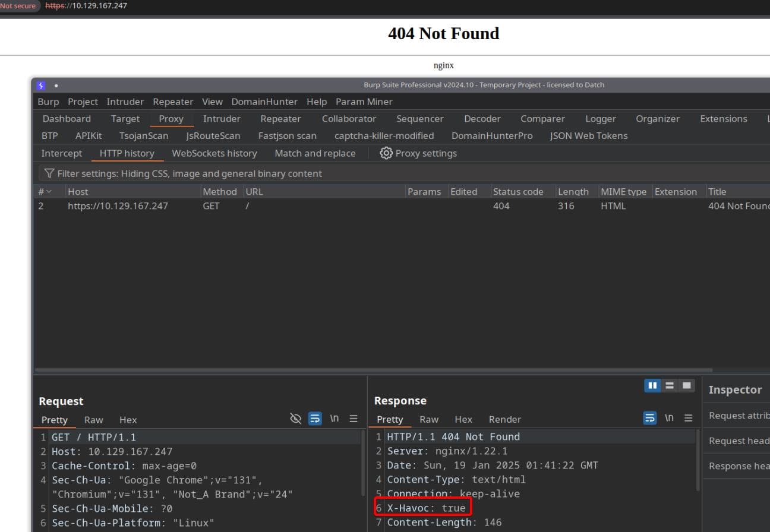This screenshot has height=532, width=770.
Task: Open the Burp menu
Action: (x=48, y=102)
